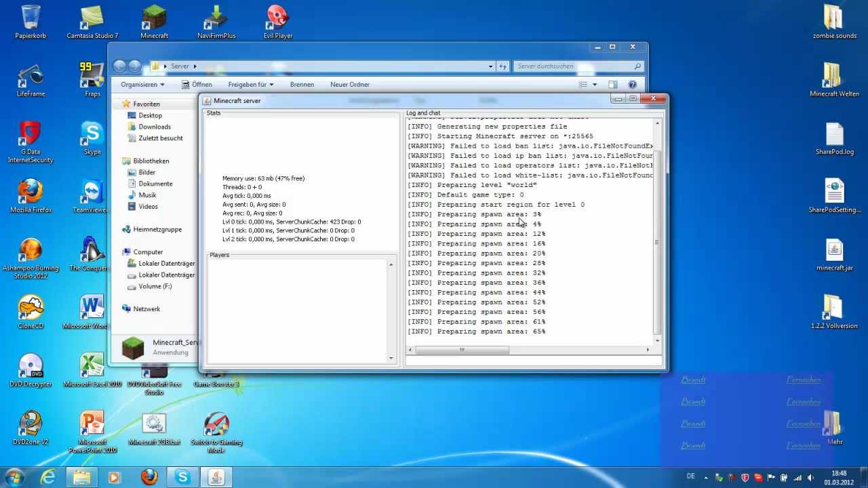Select the 1.2.2 Vollversion folder on desktop
The image size is (868, 488).
835,312
